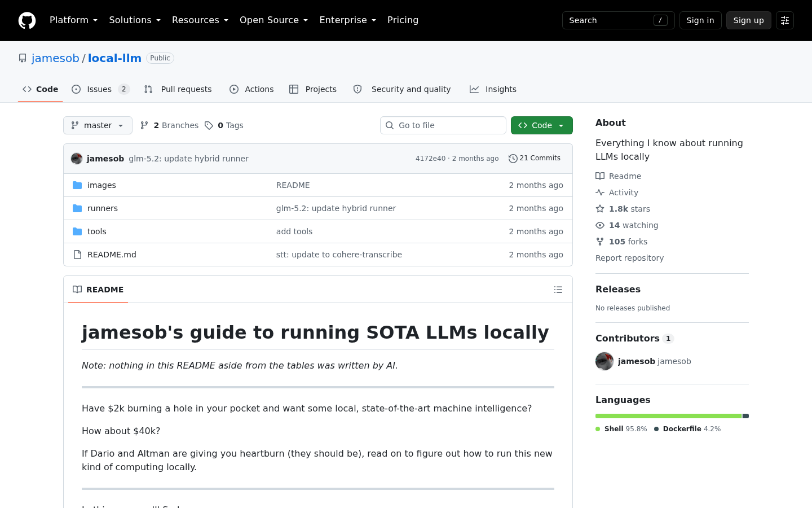This screenshot has width=812, height=508.
Task: Open the green Code dropdown
Action: (x=542, y=125)
